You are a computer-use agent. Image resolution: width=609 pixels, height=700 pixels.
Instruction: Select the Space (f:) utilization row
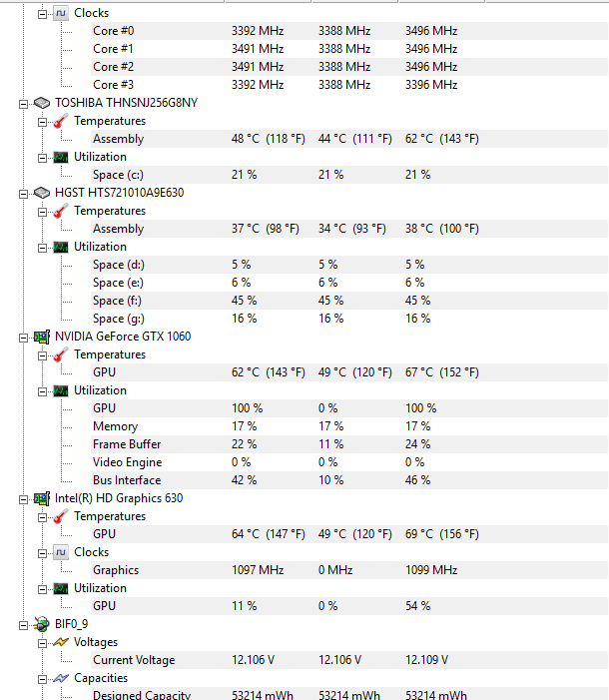[x=118, y=301]
